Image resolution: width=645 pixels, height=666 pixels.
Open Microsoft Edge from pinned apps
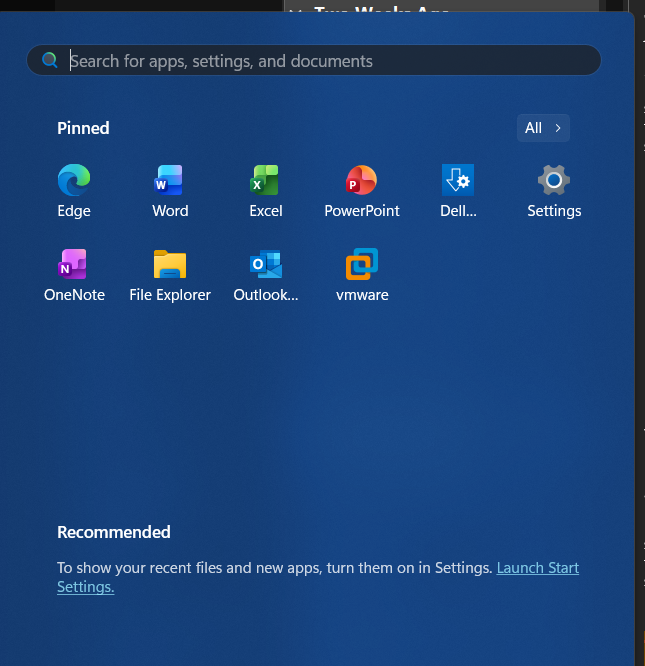tap(74, 181)
